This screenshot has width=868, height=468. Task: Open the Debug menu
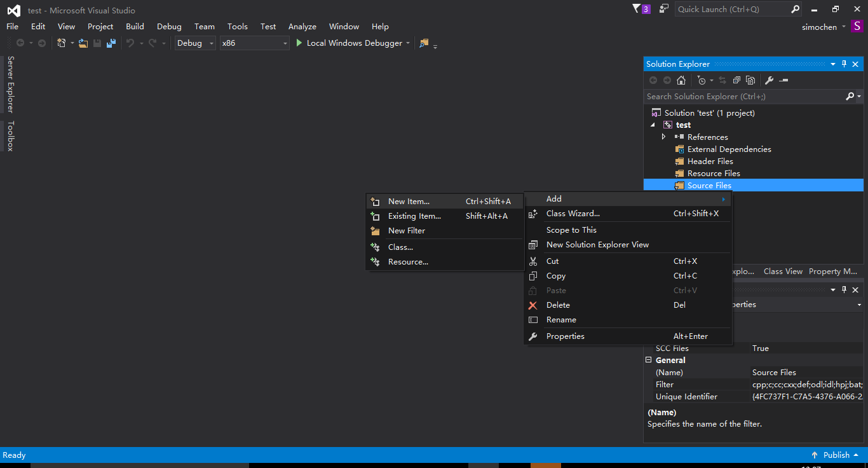pyautogui.click(x=169, y=27)
